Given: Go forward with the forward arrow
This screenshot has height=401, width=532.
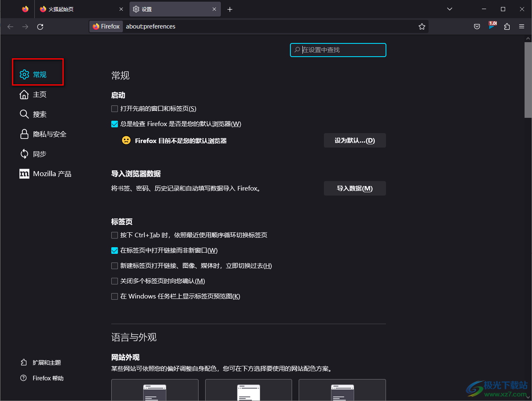Looking at the screenshot, I should tap(25, 26).
